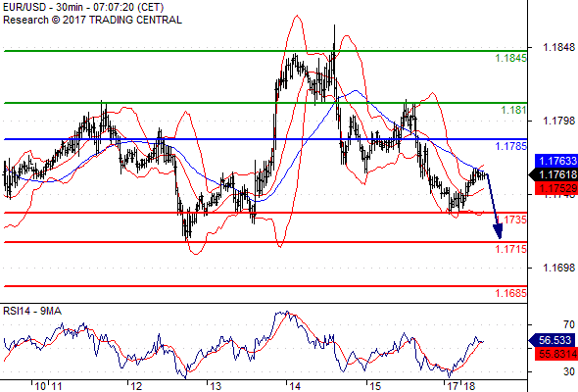Screen dimensions: 578x392
Task: Click the black 1.17618 current price tag
Action: [553, 174]
